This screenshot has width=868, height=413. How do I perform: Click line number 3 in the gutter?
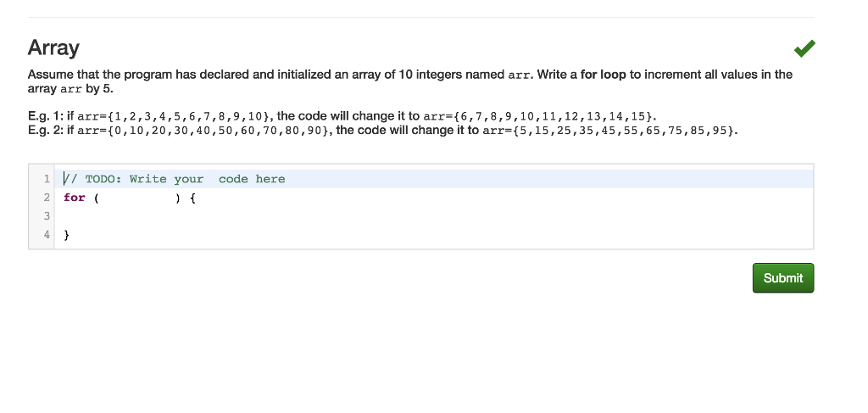click(47, 216)
